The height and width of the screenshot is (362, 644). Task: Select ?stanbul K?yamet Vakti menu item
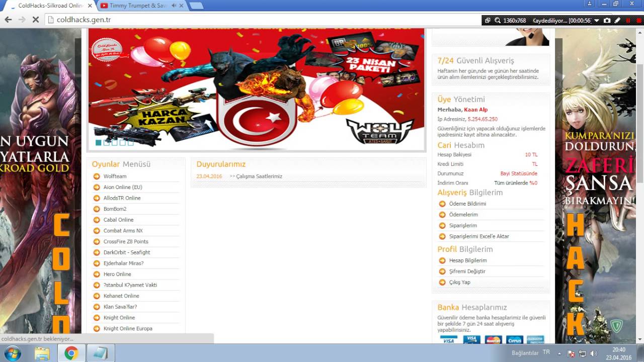tap(130, 285)
